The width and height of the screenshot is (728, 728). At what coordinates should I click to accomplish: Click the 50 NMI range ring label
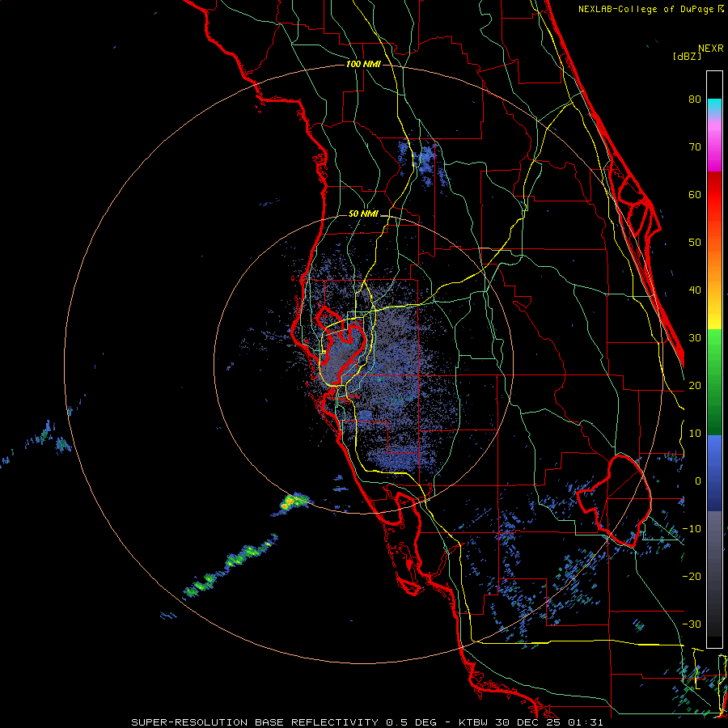(x=363, y=214)
